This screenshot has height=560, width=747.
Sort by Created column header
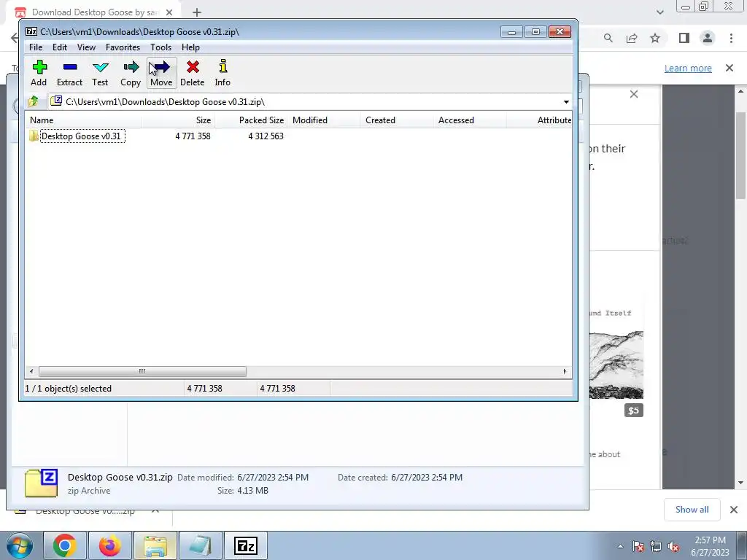397,120
